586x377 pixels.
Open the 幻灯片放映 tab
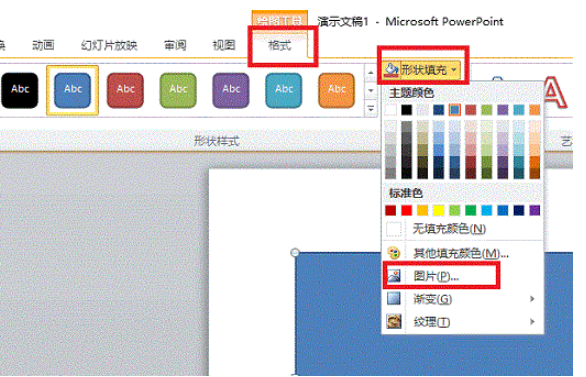109,45
